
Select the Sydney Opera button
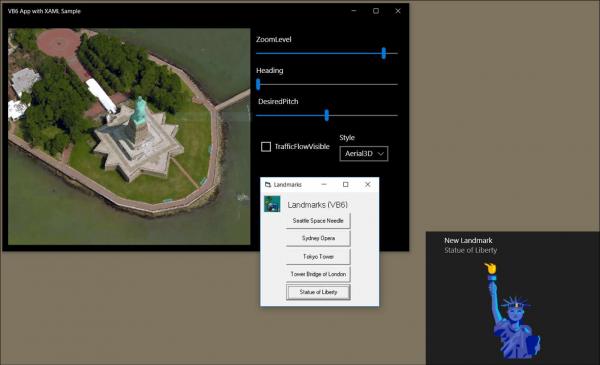tap(318, 238)
